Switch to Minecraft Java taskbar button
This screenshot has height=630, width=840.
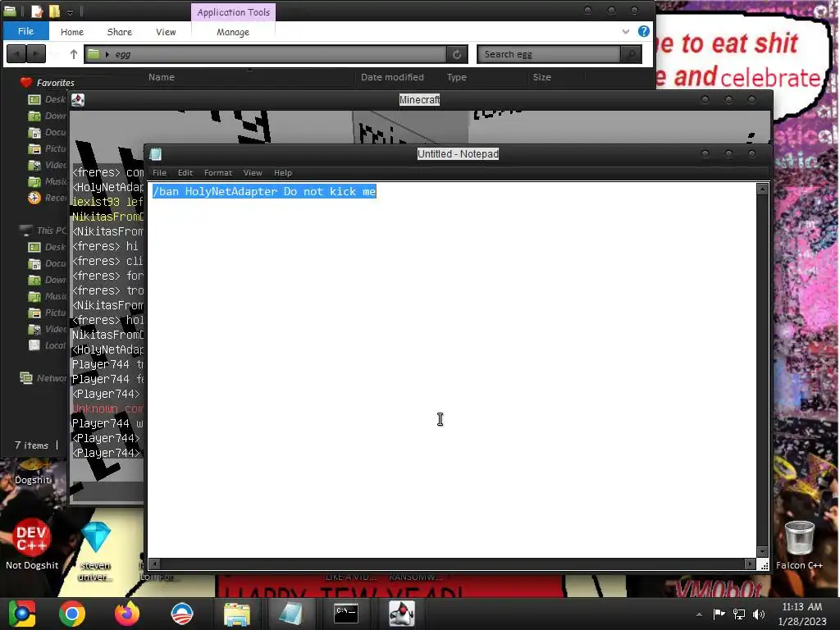[x=401, y=614]
